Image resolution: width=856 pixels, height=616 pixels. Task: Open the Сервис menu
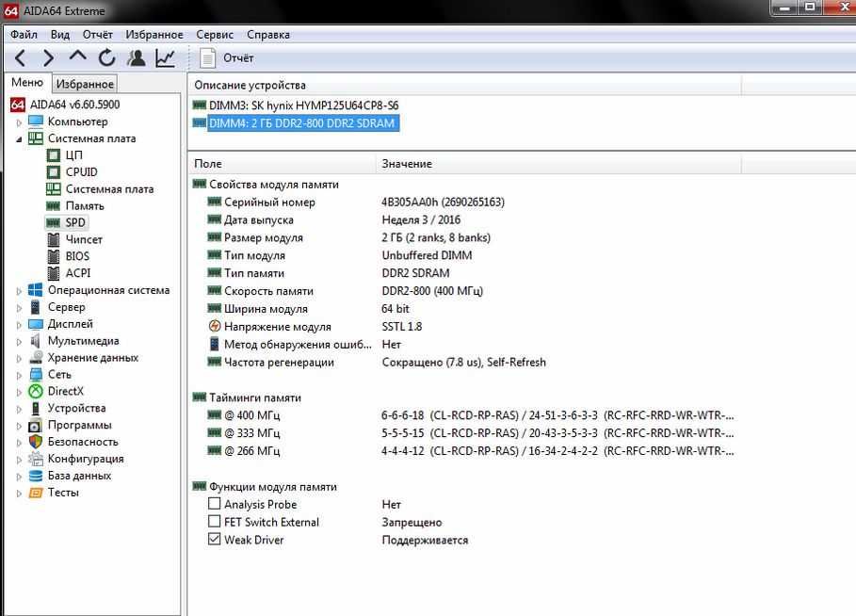coord(215,35)
